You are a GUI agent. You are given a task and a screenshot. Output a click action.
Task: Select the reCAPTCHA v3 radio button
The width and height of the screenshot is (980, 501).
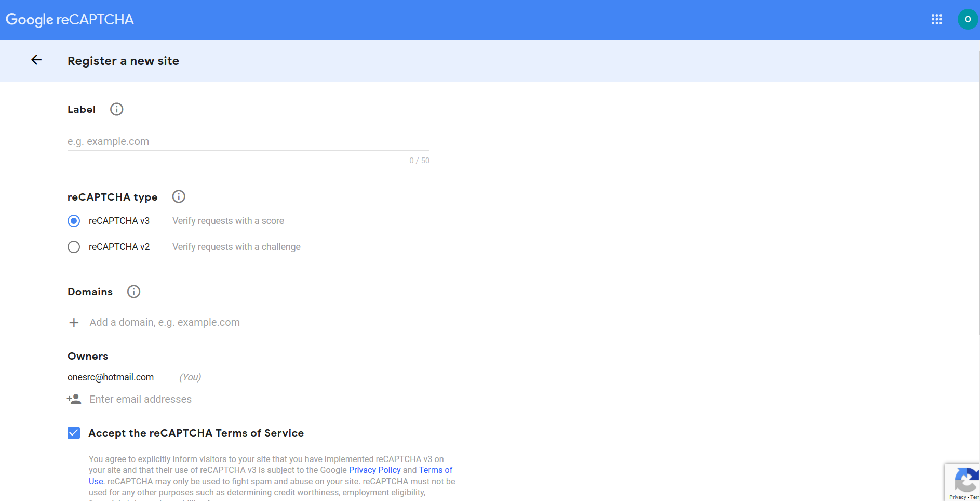[74, 221]
